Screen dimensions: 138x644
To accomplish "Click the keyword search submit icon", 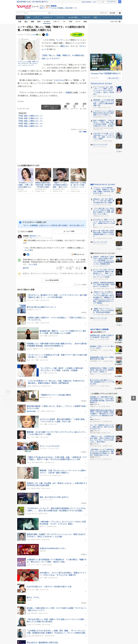I will point(49,13).
